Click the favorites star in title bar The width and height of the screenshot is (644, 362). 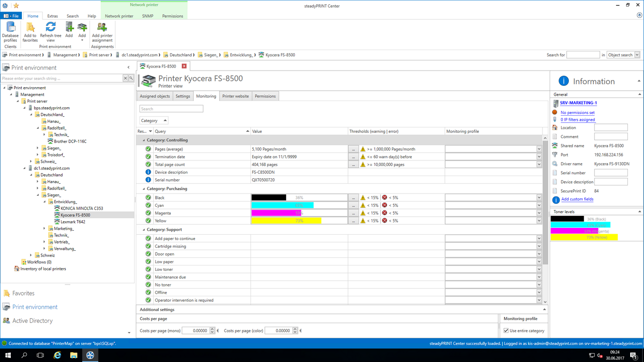(x=16, y=5)
